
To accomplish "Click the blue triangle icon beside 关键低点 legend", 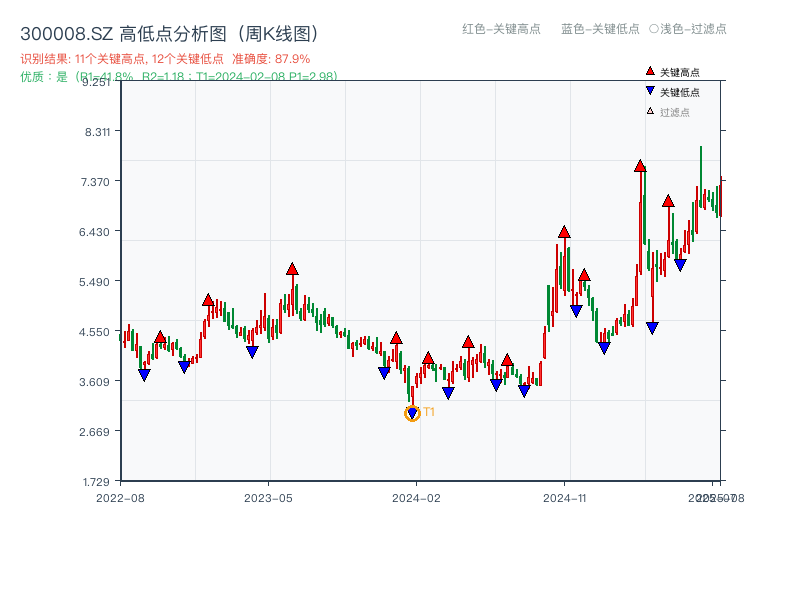I will coord(649,91).
